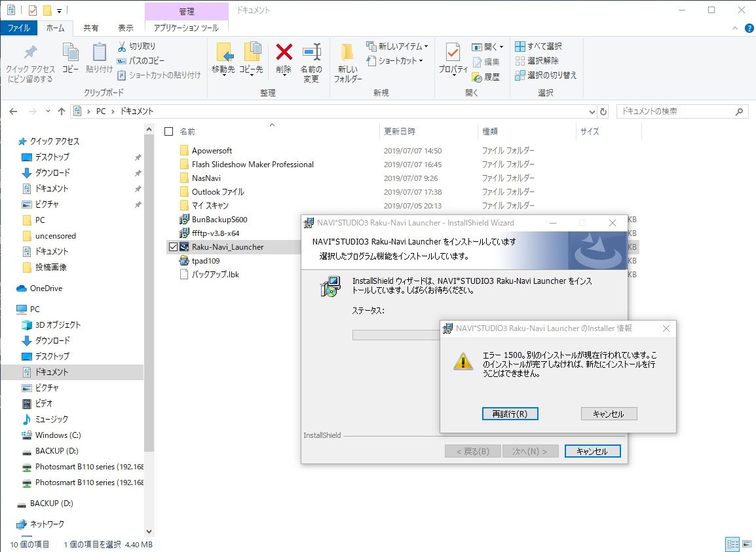Create New folder (新しいフォルダー)
The width and height of the screenshot is (756, 552).
tap(348, 63)
